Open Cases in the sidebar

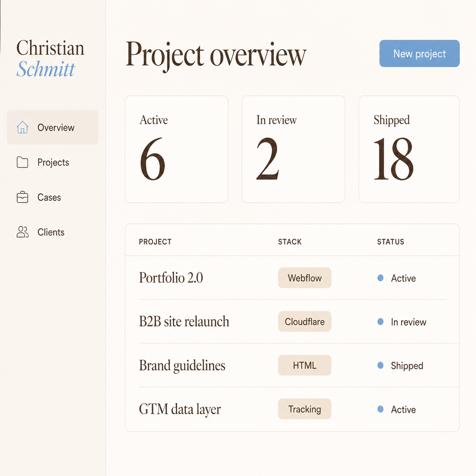click(x=53, y=197)
